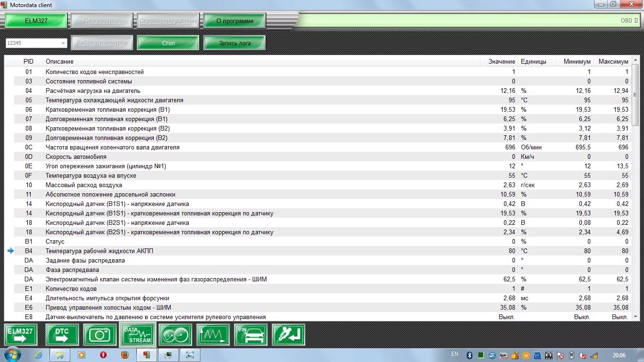Open the Справочные данные tab

(169, 21)
